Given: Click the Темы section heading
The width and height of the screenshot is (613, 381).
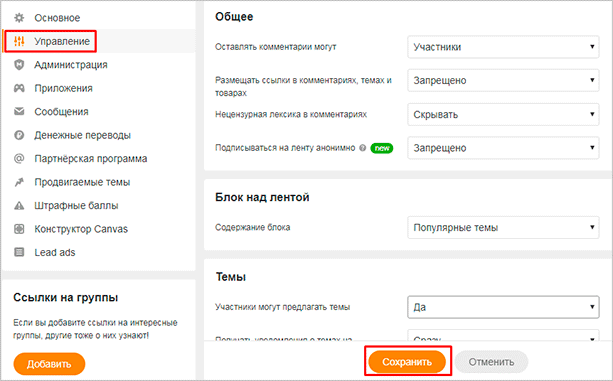Looking at the screenshot, I should (x=231, y=277).
